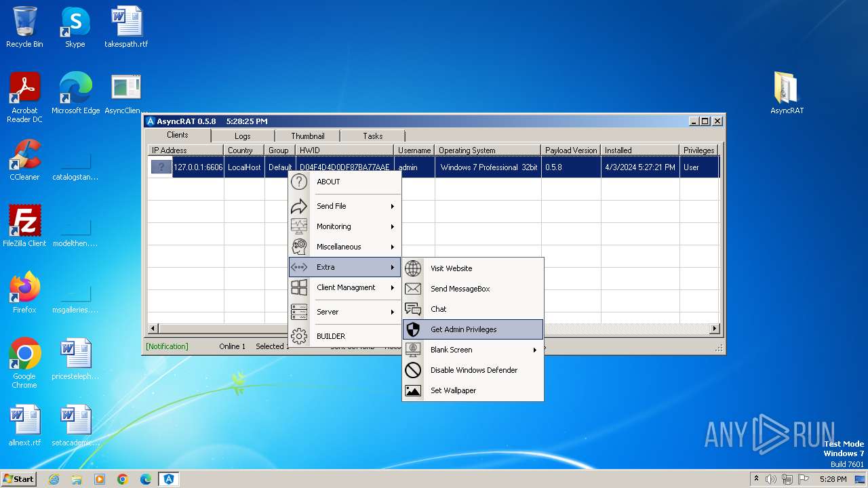Select the Skype desktop shortcut
This screenshot has height=488, width=868.
click(75, 27)
